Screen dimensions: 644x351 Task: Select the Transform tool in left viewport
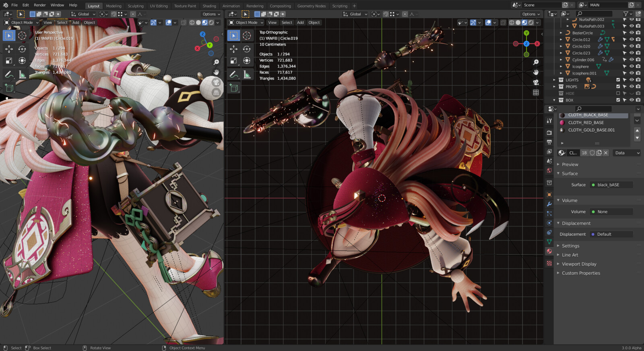pos(22,61)
